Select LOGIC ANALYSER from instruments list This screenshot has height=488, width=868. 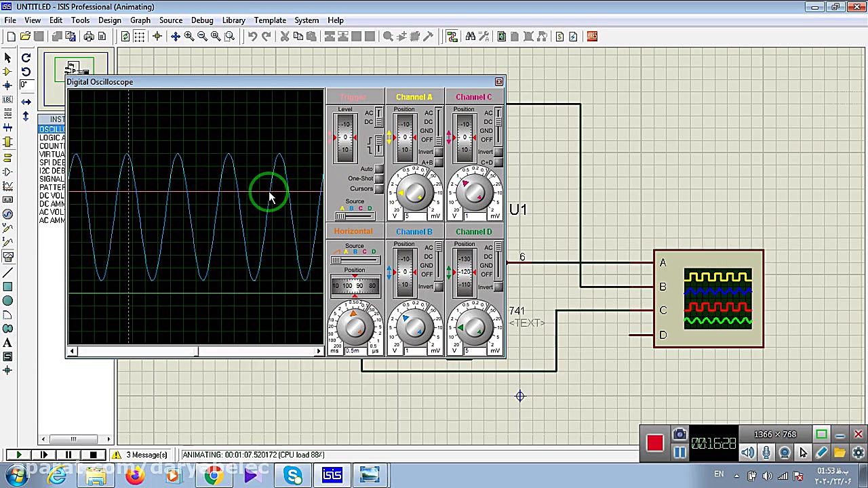(x=52, y=138)
